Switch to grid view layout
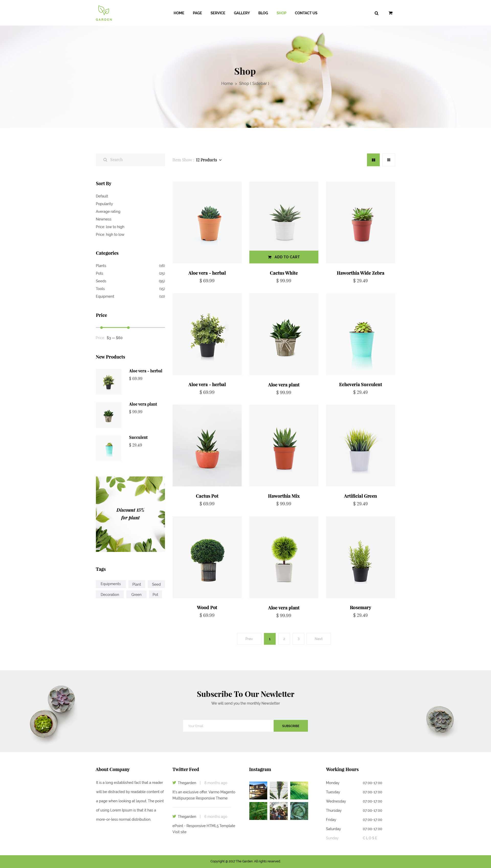The width and height of the screenshot is (491, 868). 373,160
